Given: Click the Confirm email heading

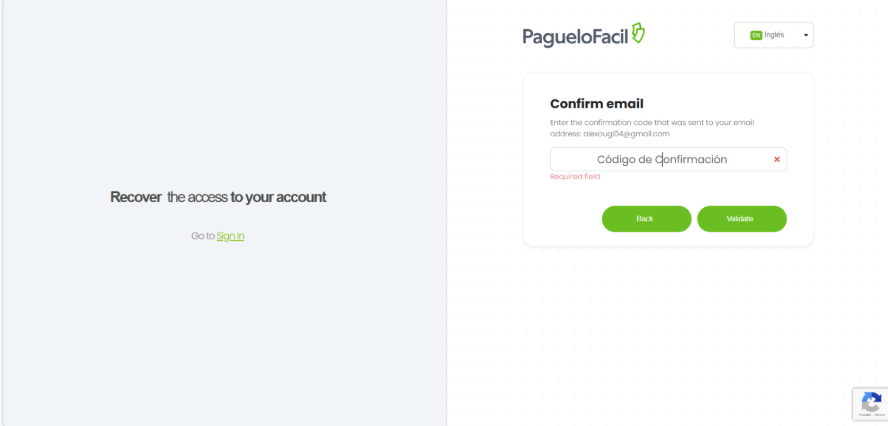Looking at the screenshot, I should click(596, 104).
